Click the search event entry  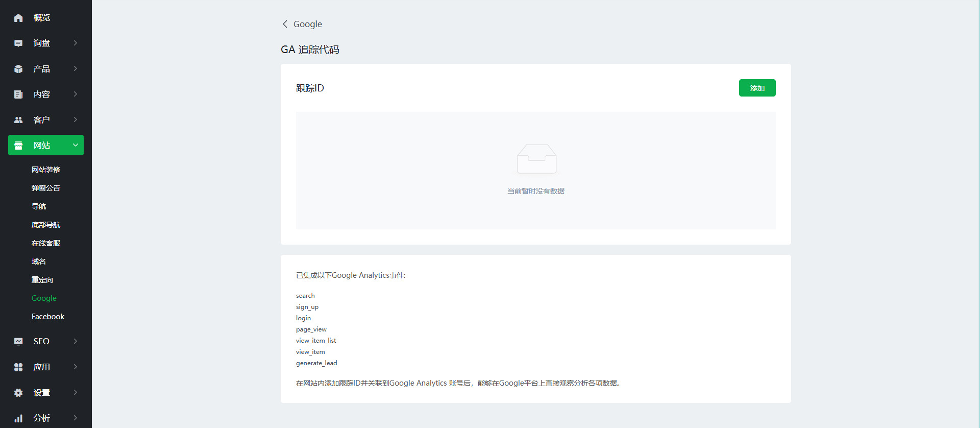pos(305,296)
